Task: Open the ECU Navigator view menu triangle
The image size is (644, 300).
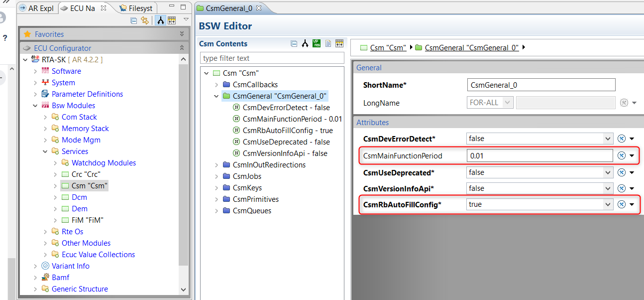Action: (x=186, y=19)
